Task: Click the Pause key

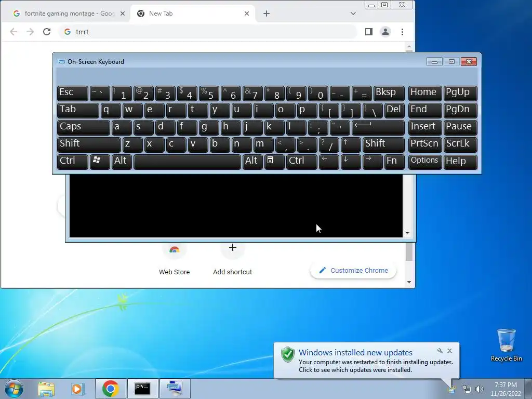Action: (x=460, y=127)
